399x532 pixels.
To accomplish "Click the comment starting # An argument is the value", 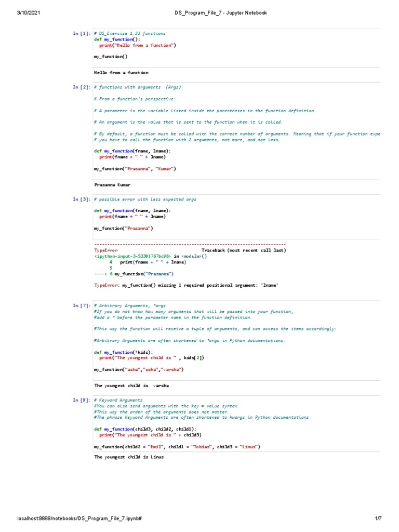I will pyautogui.click(x=188, y=122).
